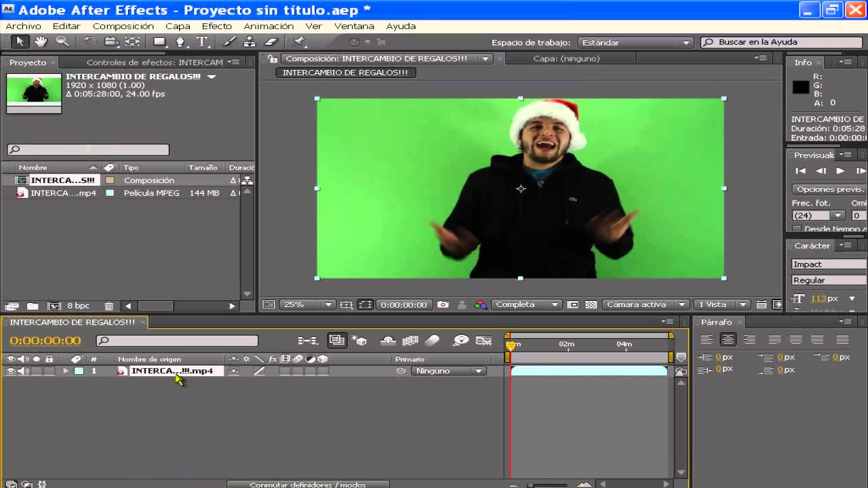Screen dimensions: 868x488
Task: Jump to first frame in Previsualización panel
Action: [x=801, y=171]
